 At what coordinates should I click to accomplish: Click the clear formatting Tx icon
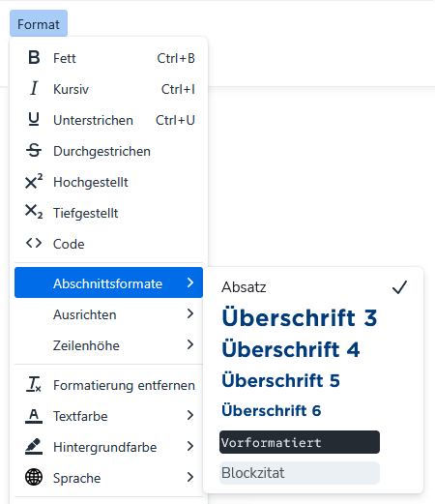(x=34, y=384)
